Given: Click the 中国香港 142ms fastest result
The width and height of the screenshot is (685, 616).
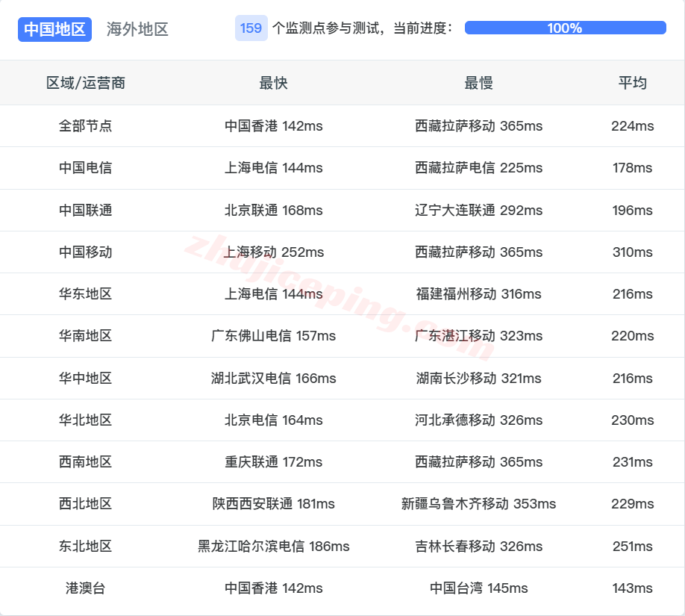Looking at the screenshot, I should pyautogui.click(x=274, y=126).
